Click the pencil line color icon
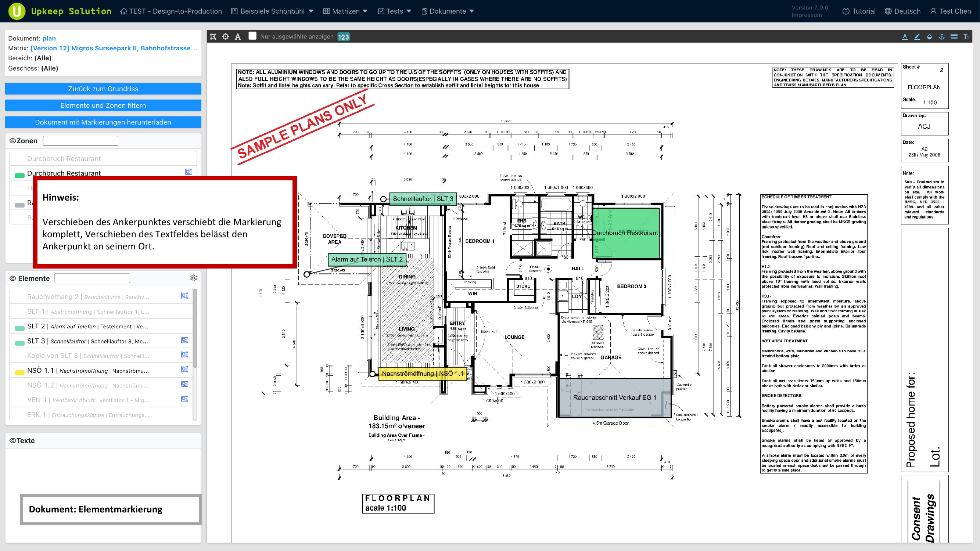980x551 pixels. (917, 36)
